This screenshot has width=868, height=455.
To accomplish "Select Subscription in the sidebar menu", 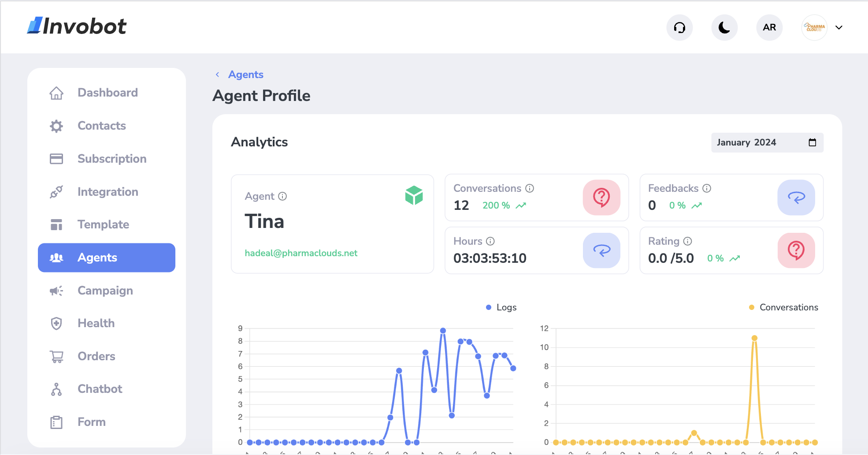I will click(56, 159).
